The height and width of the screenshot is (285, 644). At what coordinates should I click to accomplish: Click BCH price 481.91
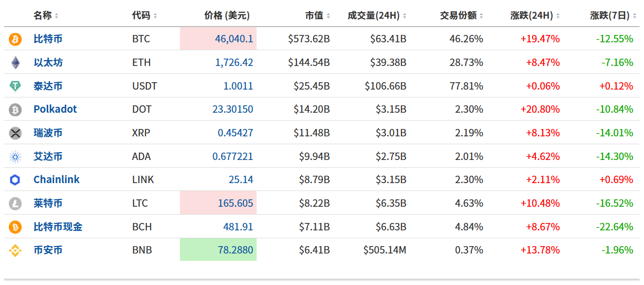(x=238, y=227)
